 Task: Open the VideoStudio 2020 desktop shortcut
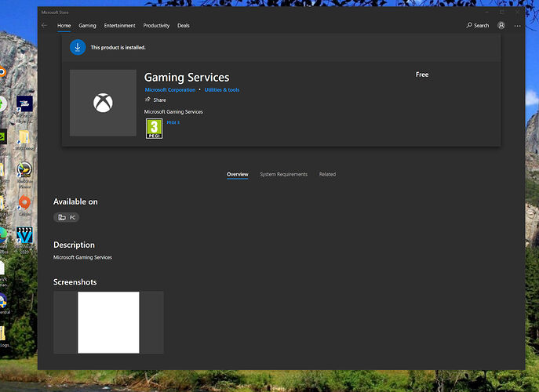point(24,236)
